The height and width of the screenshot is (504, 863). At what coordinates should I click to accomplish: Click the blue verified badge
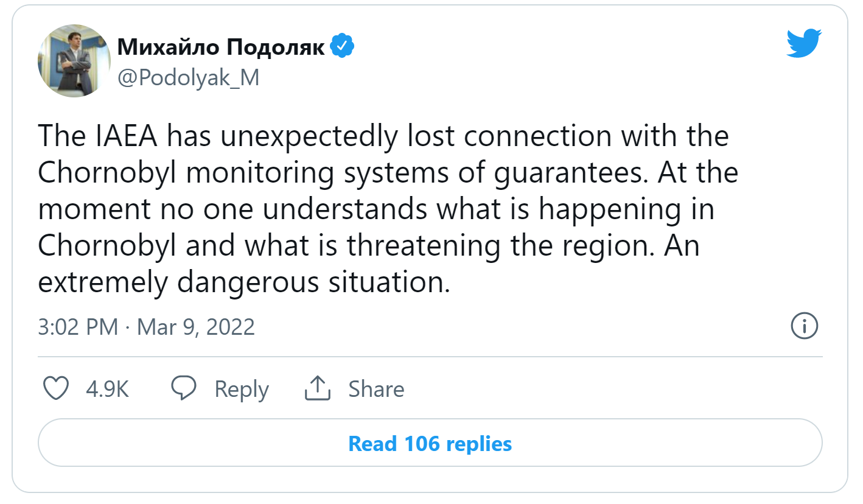pyautogui.click(x=343, y=46)
